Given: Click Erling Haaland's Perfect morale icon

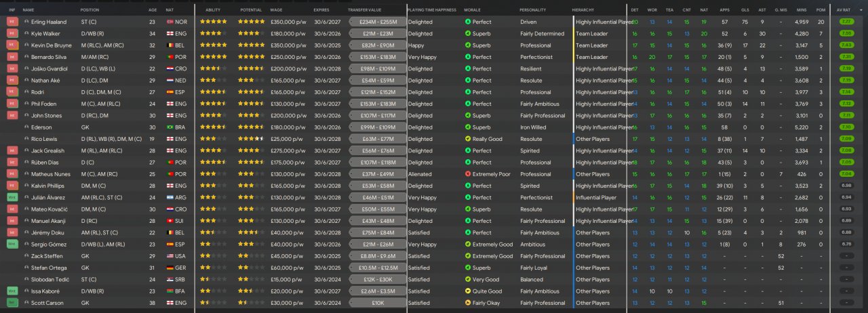Looking at the screenshot, I should click(x=467, y=22).
